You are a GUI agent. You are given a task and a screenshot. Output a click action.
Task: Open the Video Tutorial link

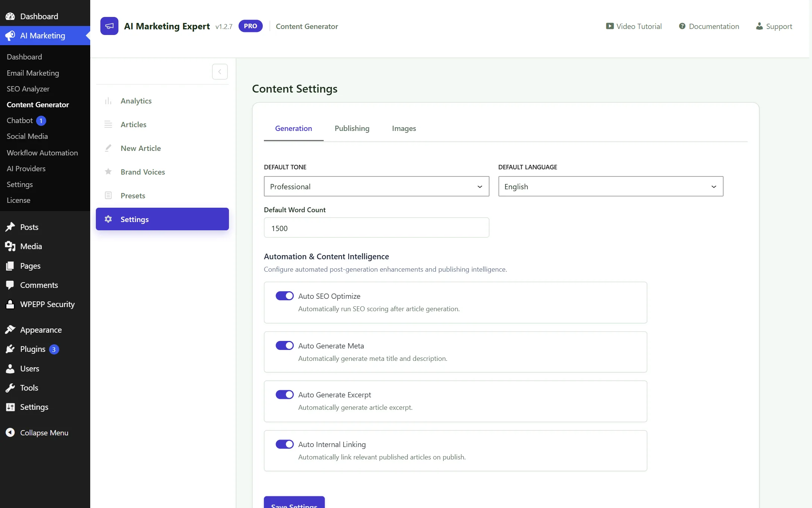point(634,26)
